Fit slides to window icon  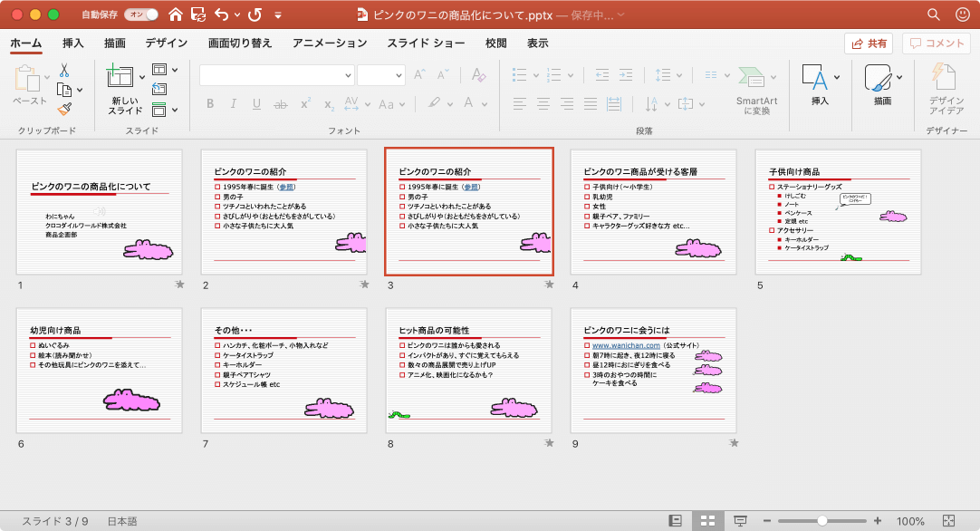click(x=949, y=521)
